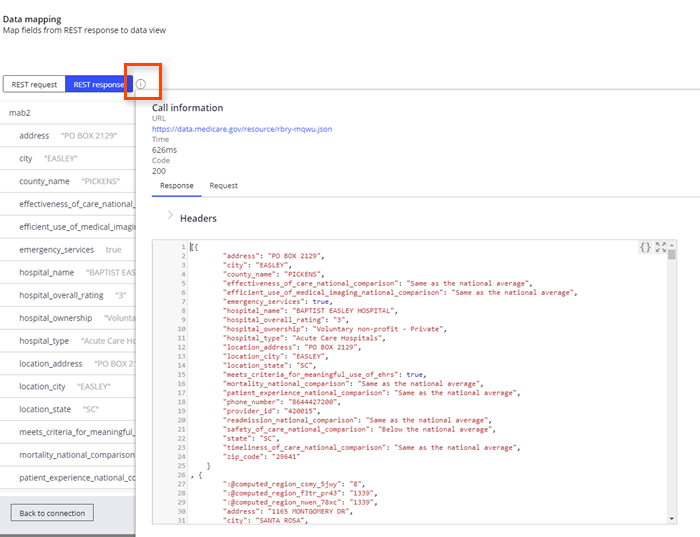Click line 1 in the JSON editor

click(x=300, y=246)
